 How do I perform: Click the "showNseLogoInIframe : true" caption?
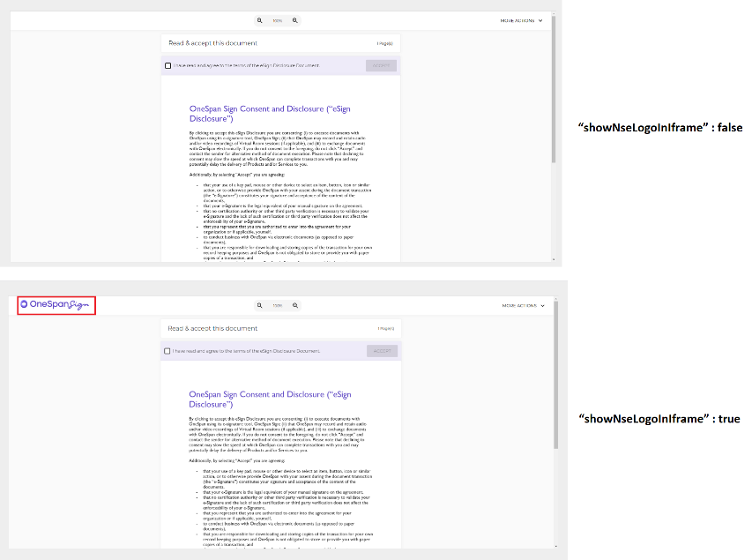coord(659,419)
